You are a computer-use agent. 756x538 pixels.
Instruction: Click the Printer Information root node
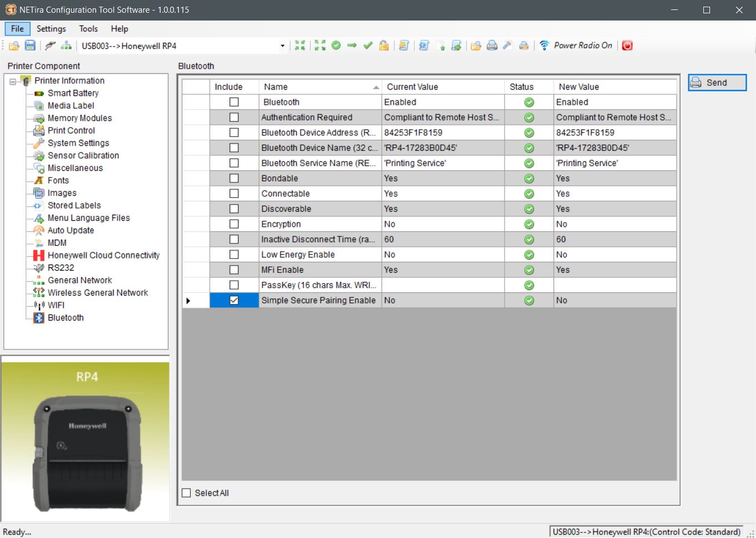[69, 81]
